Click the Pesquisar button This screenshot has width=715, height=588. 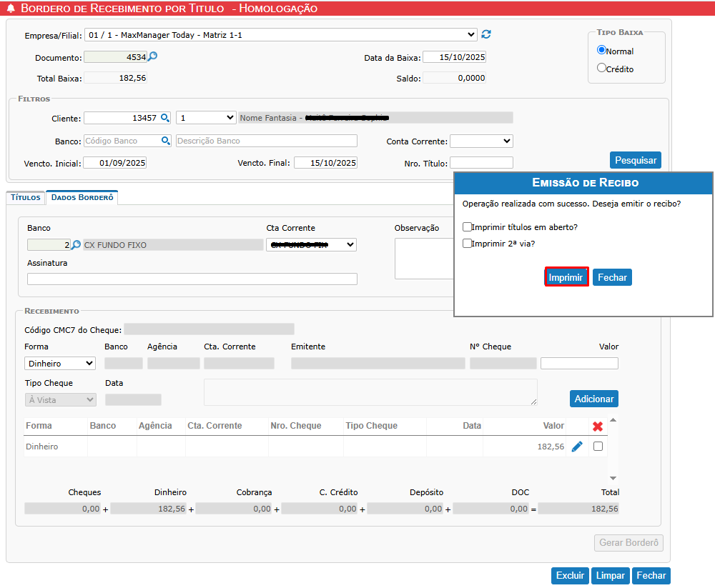(x=635, y=160)
